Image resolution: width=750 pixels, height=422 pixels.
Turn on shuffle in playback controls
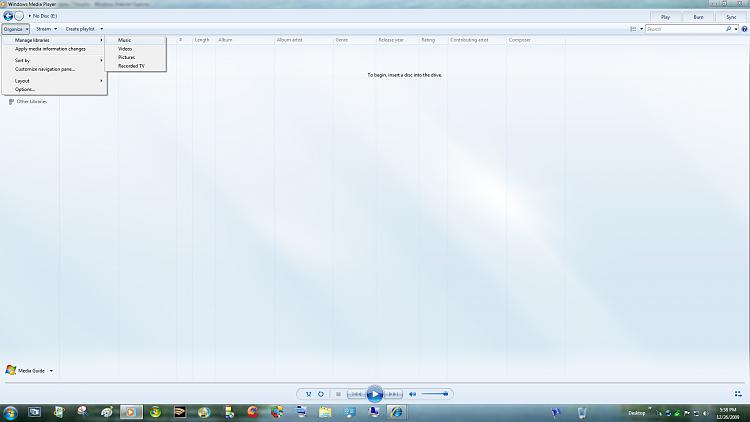pyautogui.click(x=309, y=394)
